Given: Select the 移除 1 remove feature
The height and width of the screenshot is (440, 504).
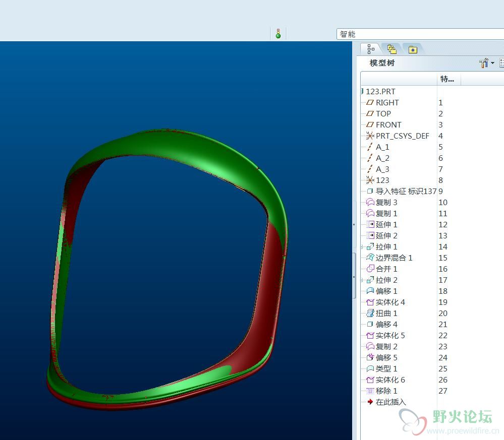Looking at the screenshot, I should click(386, 391).
